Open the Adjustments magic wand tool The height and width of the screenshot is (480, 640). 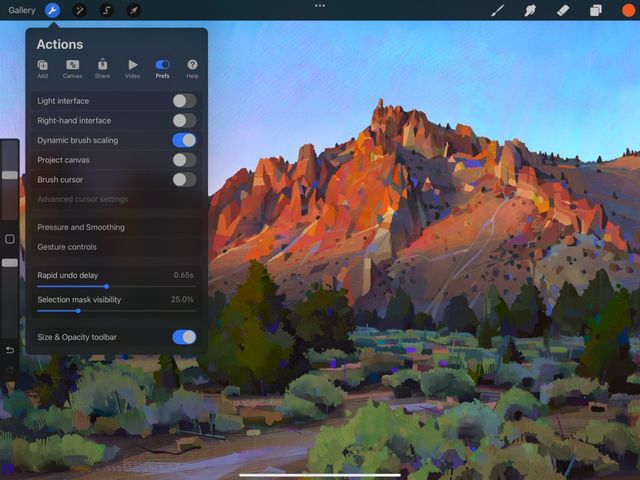tap(79, 10)
